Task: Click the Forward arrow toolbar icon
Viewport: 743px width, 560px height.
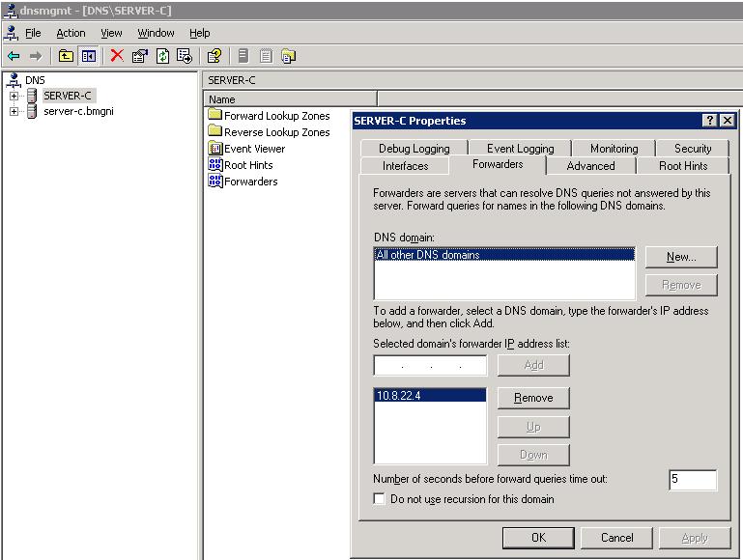Action: (x=35, y=56)
